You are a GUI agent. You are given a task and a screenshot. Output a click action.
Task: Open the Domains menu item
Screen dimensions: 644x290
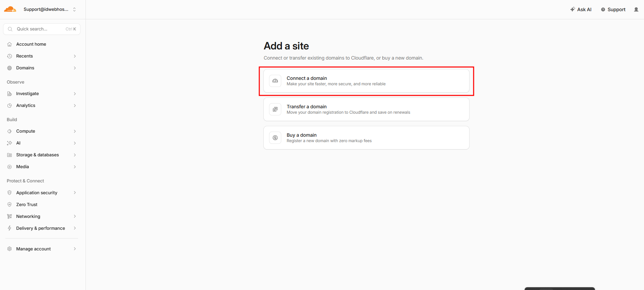(x=42, y=68)
